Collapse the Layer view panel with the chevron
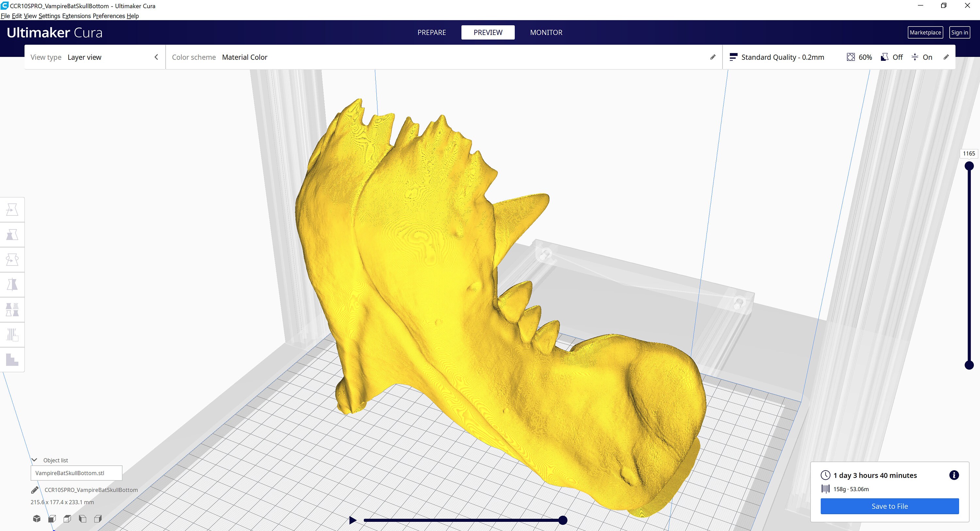980x531 pixels. click(x=156, y=57)
